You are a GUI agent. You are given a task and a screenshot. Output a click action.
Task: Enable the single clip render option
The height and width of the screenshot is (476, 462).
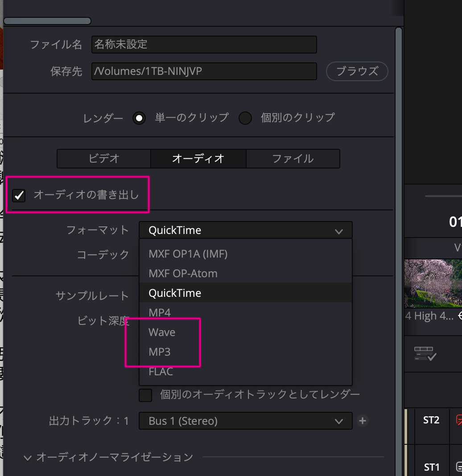point(139,118)
